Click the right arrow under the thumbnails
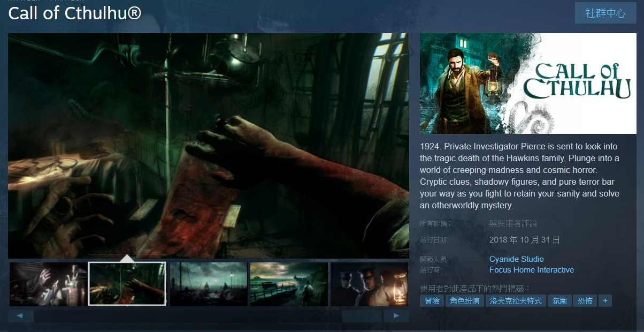This screenshot has height=332, width=644. [396, 316]
